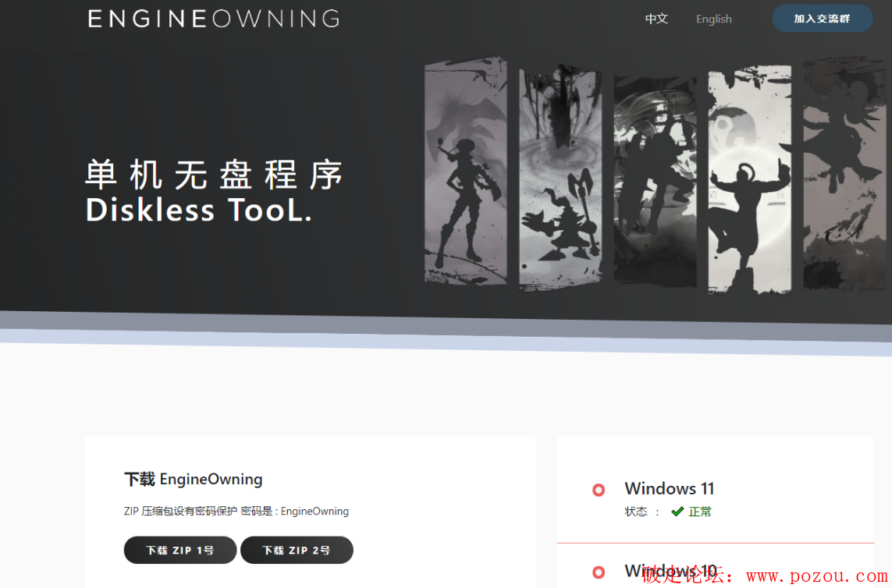
Task: Switch language to English
Action: click(713, 19)
